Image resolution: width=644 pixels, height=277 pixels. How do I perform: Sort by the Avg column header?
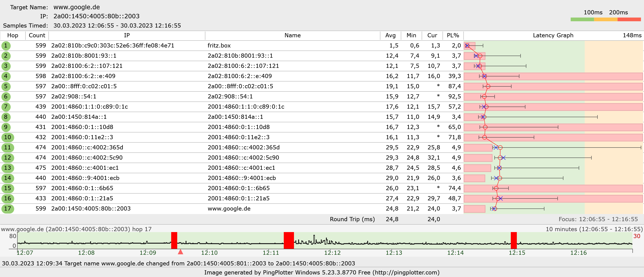390,35
